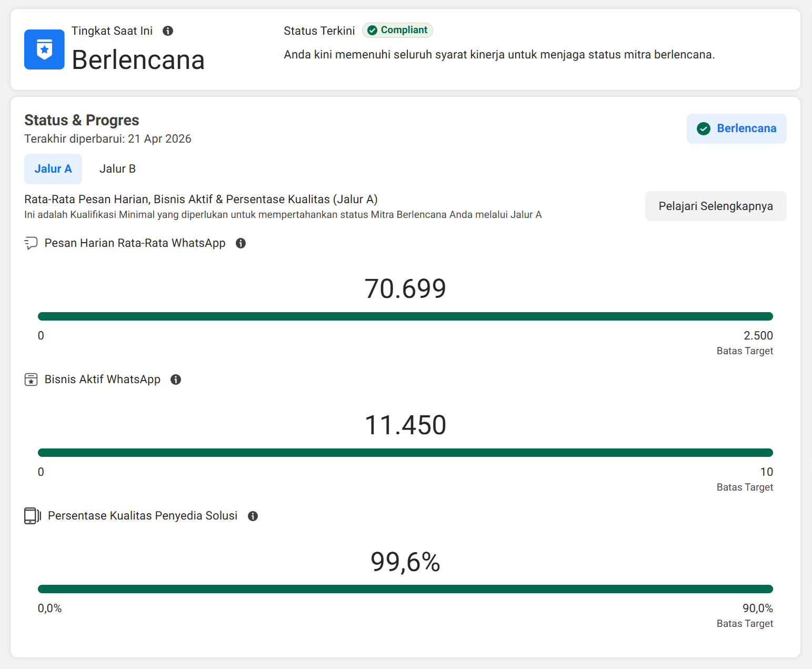Click the storefront icon next to Bisnis Aktif WhatsApp

(x=31, y=378)
